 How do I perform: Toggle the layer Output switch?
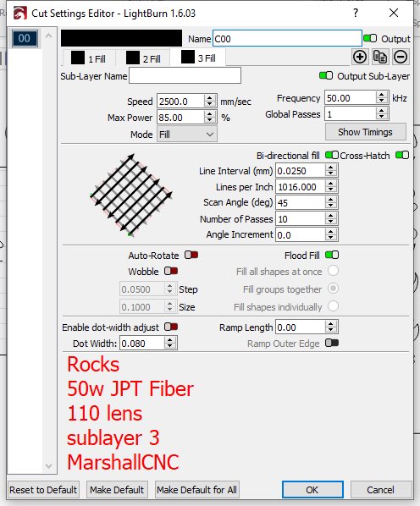pyautogui.click(x=370, y=38)
